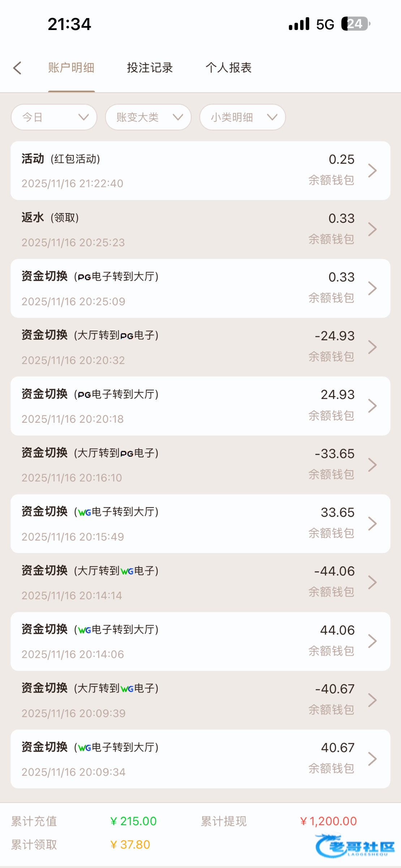Screen dimensions: 401x868
Task: Switch to the 个人报表 tab
Action: click(x=229, y=68)
